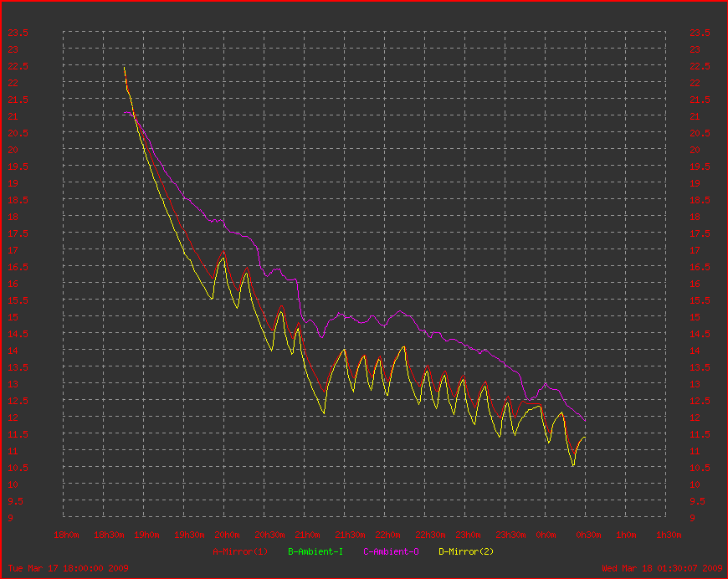Image resolution: width=728 pixels, height=579 pixels.
Task: Click the D-Mirror(2) legend label
Action: coord(466,551)
